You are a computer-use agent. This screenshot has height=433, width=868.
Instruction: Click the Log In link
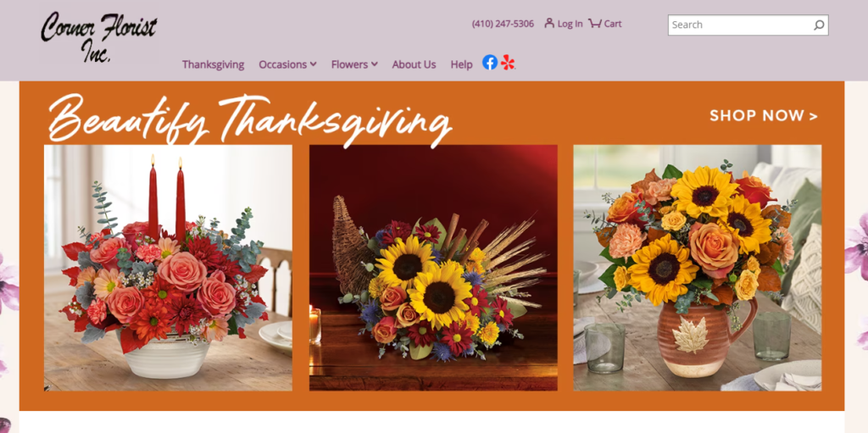tap(570, 24)
